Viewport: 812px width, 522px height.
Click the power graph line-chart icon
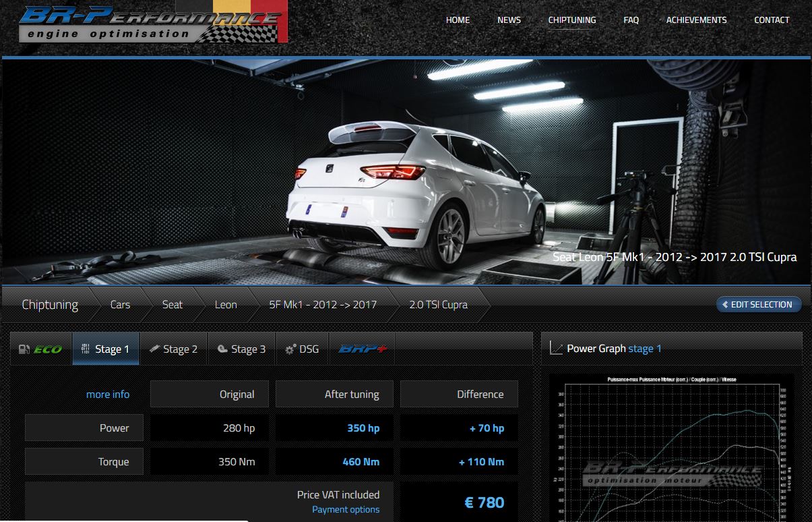point(556,349)
